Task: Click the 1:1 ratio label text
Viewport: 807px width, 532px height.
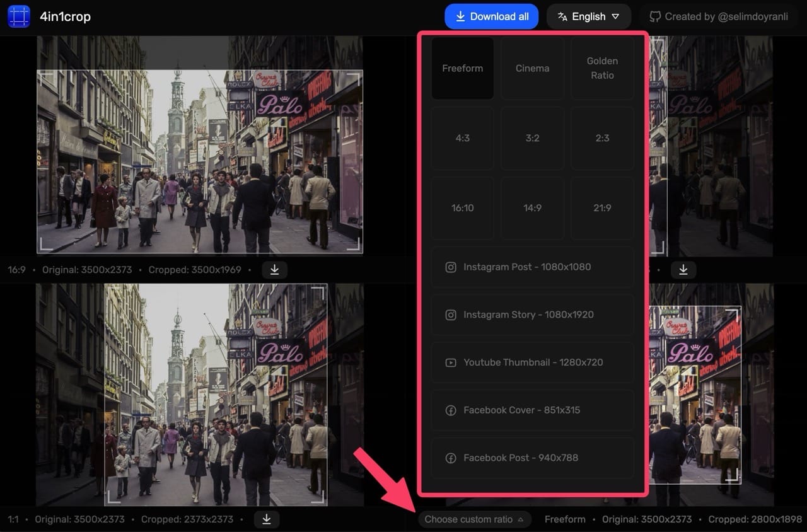Action: 13,519
